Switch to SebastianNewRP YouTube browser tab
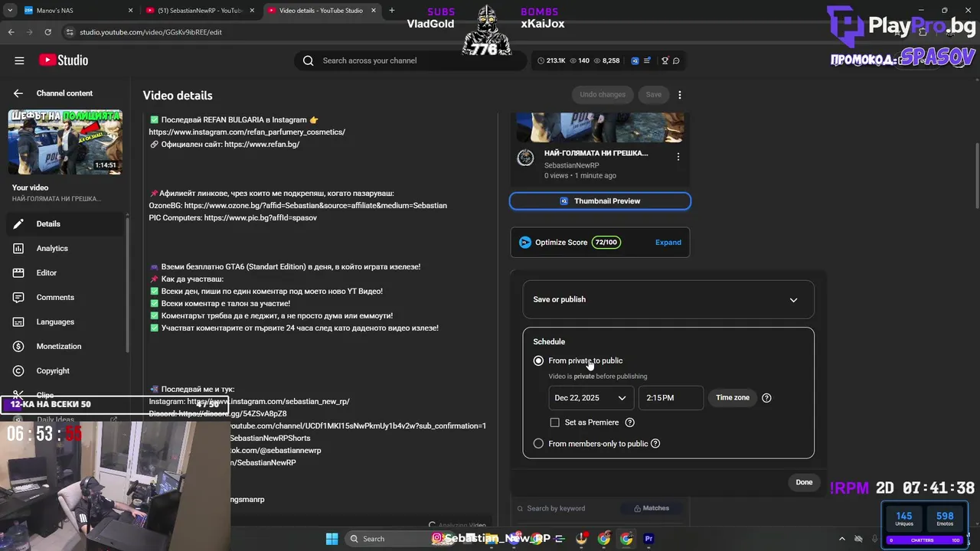 point(201,11)
